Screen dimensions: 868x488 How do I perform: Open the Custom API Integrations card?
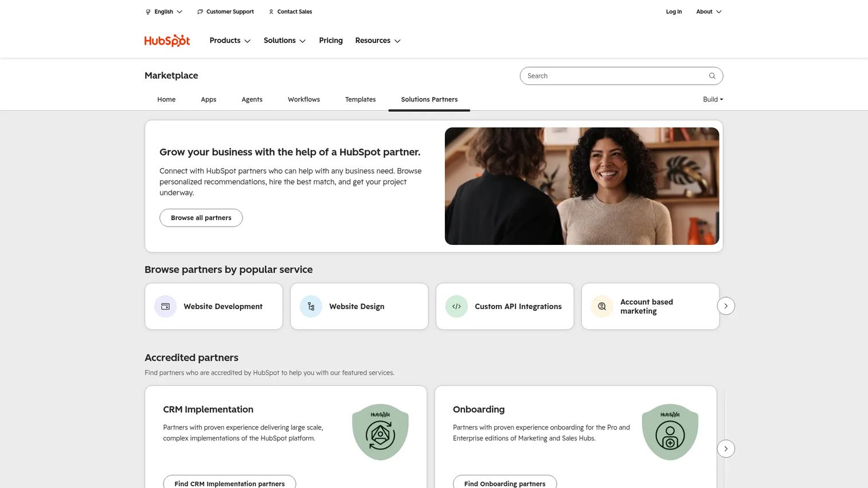point(505,306)
